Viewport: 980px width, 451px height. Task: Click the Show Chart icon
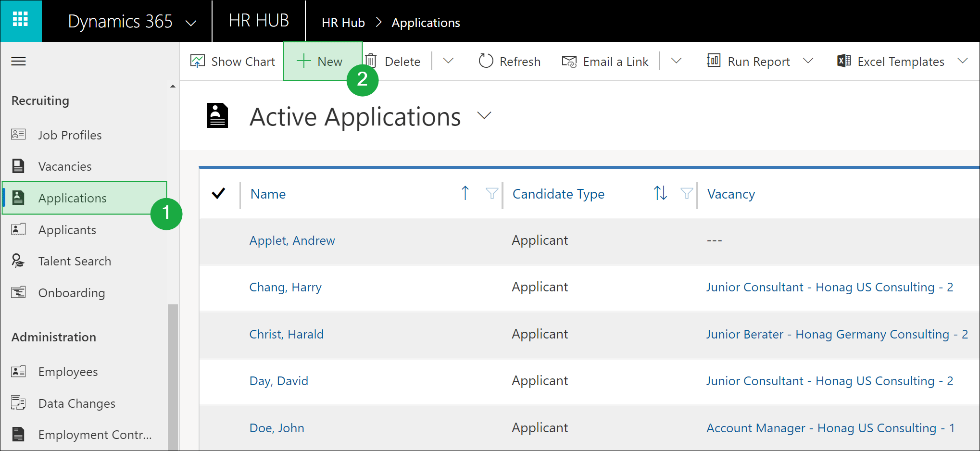(198, 61)
